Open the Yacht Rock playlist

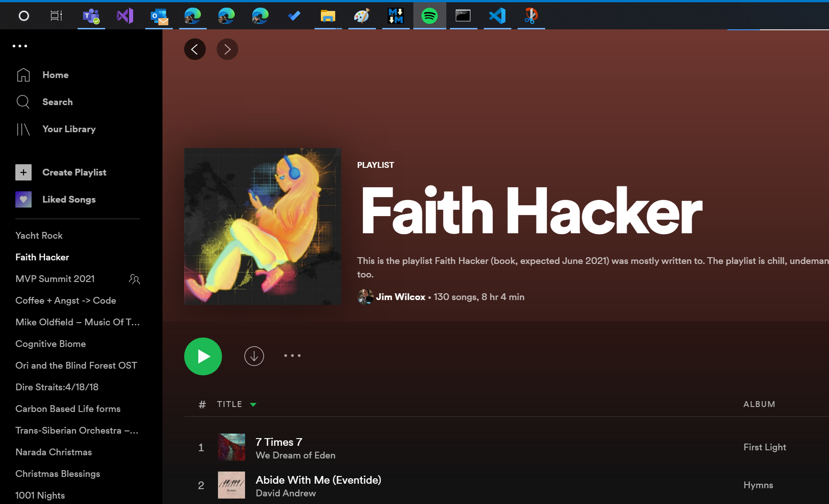(39, 236)
